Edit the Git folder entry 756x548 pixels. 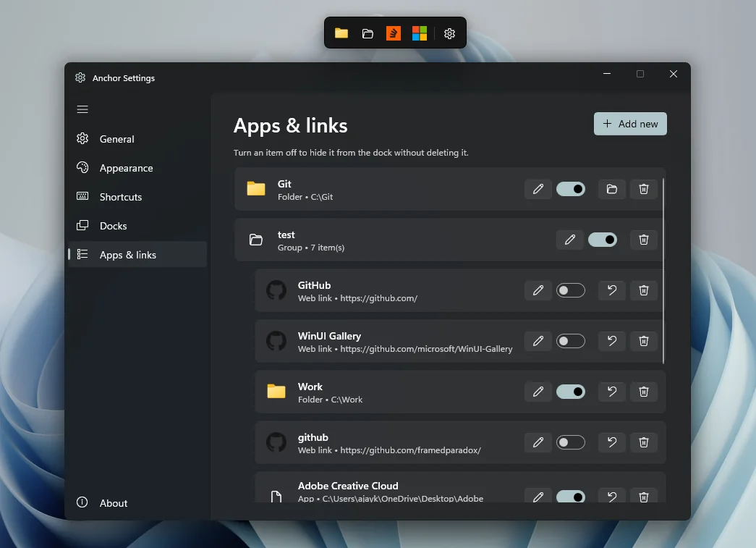[538, 189]
